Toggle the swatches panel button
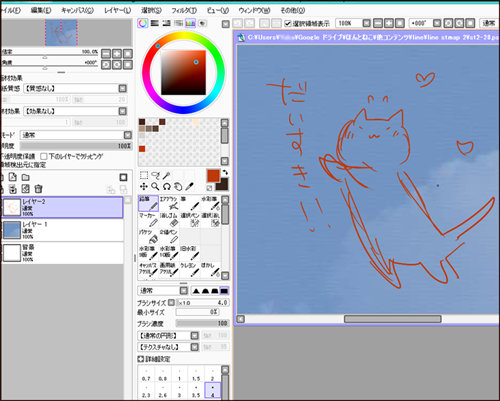 [x=190, y=23]
